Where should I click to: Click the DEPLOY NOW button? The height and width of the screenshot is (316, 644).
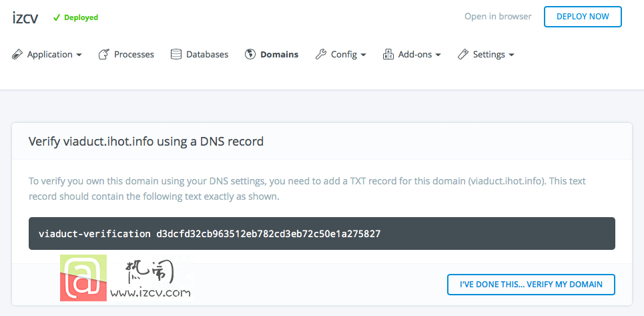tap(583, 17)
